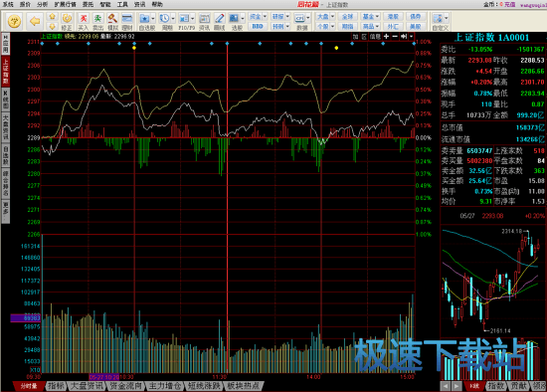
Task: Open the 基金 dropdown button
Action: pyautogui.click(x=370, y=16)
